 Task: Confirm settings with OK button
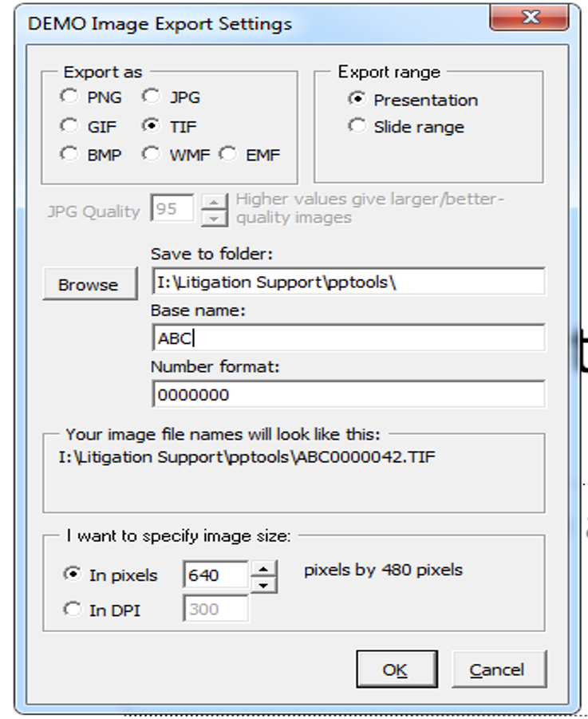click(x=397, y=669)
